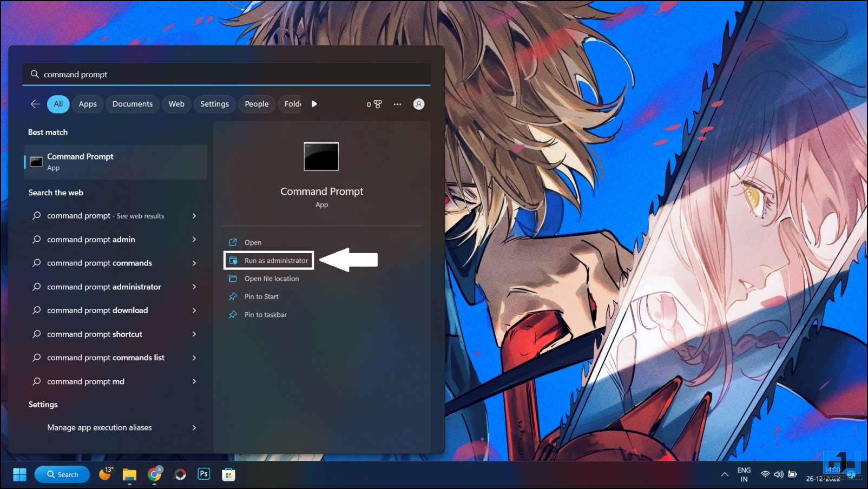868x489 pixels.
Task: Expand chevron for 'command prompt shortcut'
Action: [x=194, y=334]
